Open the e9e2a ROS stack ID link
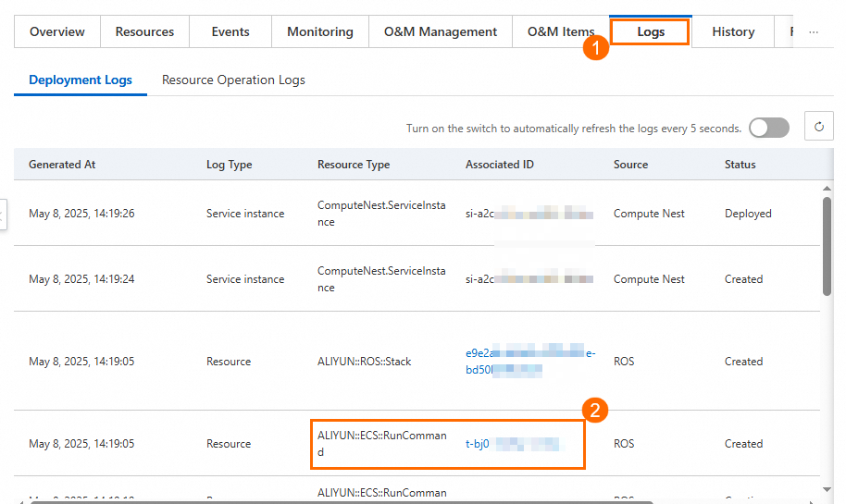 tap(530, 362)
